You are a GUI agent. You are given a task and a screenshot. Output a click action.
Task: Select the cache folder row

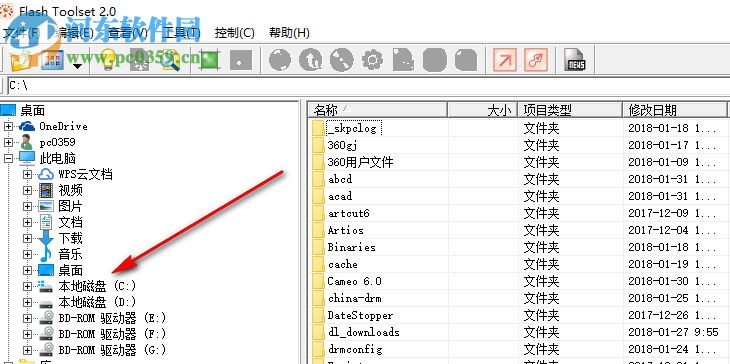[519, 264]
